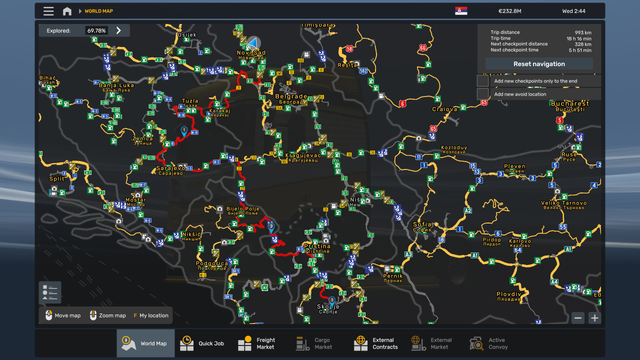Click the player truck location arrow near Novi Sad
The width and height of the screenshot is (640, 360).
pos(253,42)
